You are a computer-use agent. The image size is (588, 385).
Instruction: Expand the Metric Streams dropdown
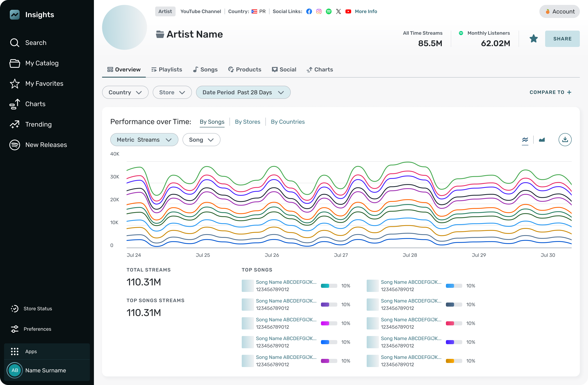pyautogui.click(x=144, y=140)
